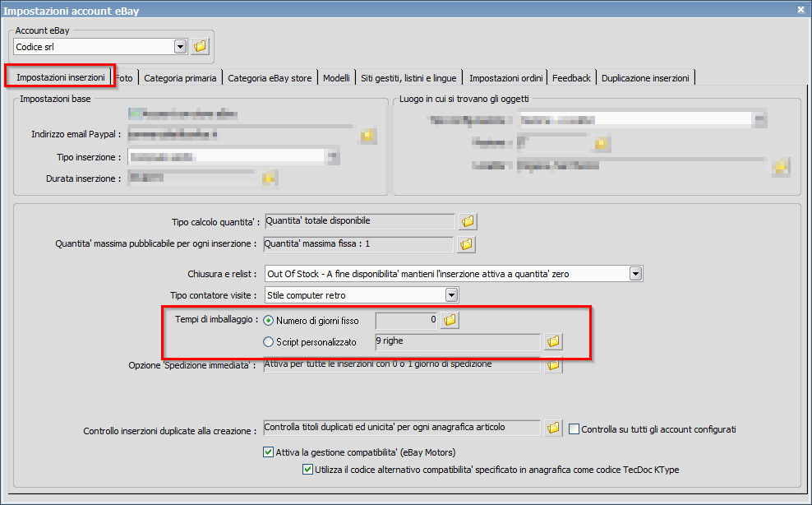This screenshot has width=812, height=505.
Task: Click folder icon next to Durata inserzione
Action: tap(268, 178)
